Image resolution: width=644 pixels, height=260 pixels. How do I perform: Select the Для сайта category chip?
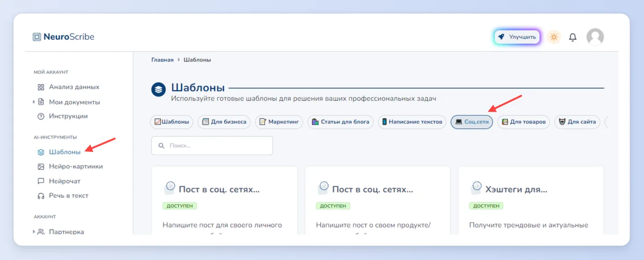[577, 122]
